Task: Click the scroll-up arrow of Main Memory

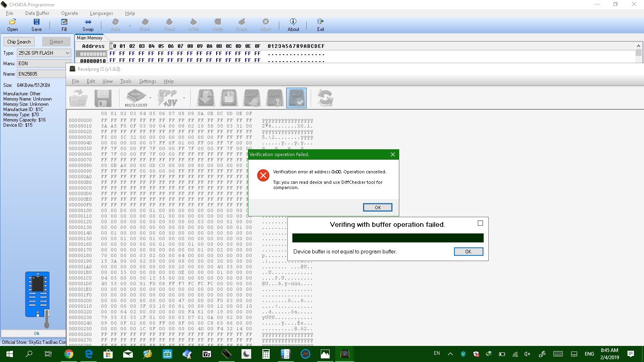Action: pos(639,46)
